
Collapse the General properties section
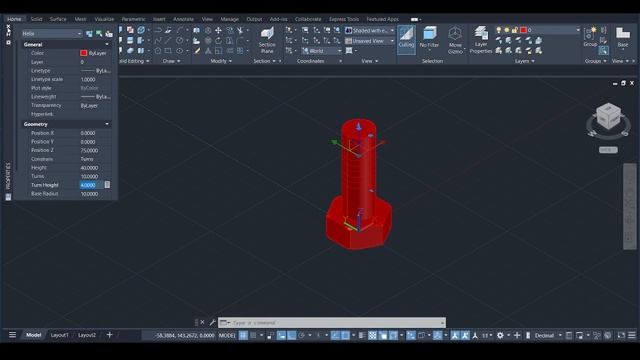[x=107, y=44]
